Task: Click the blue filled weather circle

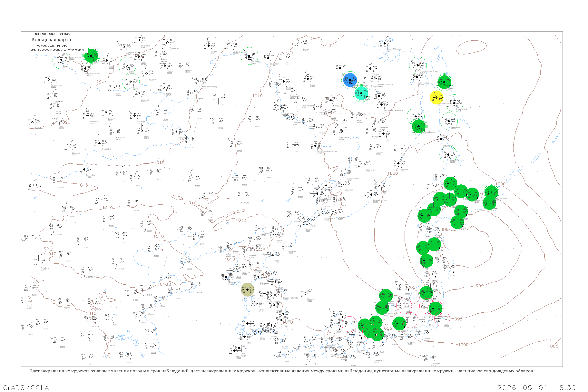Action: (350, 80)
